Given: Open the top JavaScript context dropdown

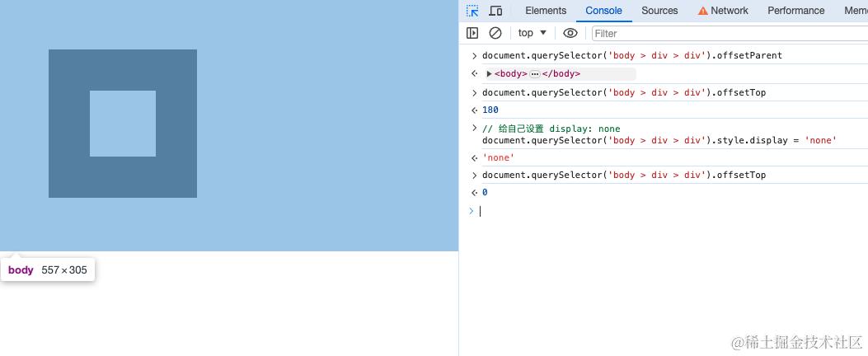Looking at the screenshot, I should coord(532,33).
